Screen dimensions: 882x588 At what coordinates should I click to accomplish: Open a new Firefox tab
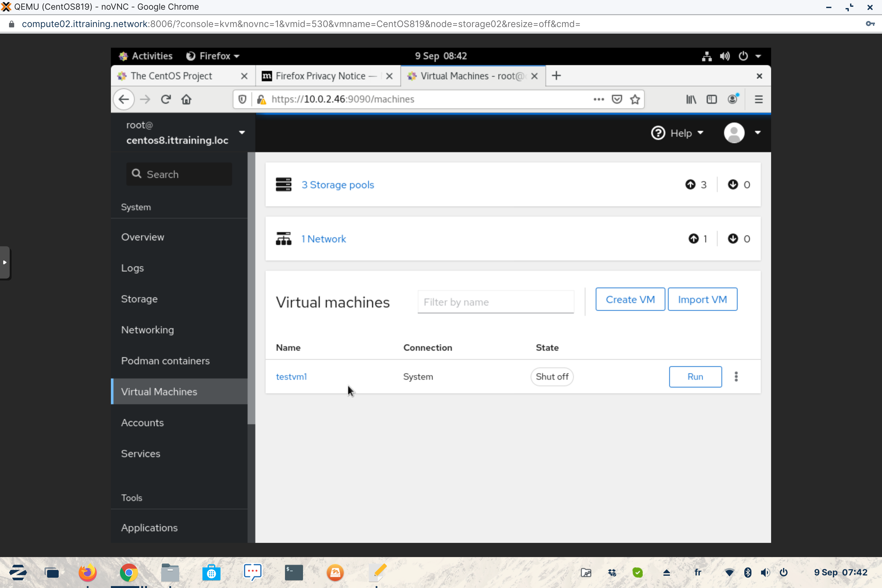coord(556,76)
